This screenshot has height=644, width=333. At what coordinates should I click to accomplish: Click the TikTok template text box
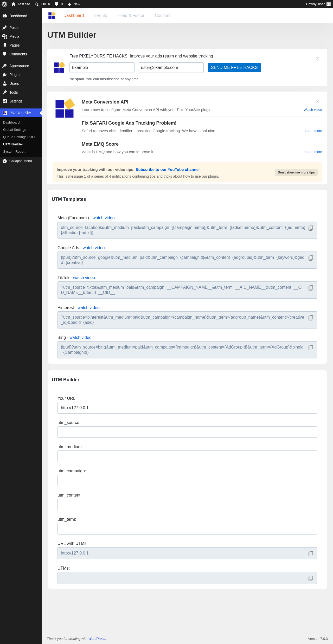tap(187, 290)
